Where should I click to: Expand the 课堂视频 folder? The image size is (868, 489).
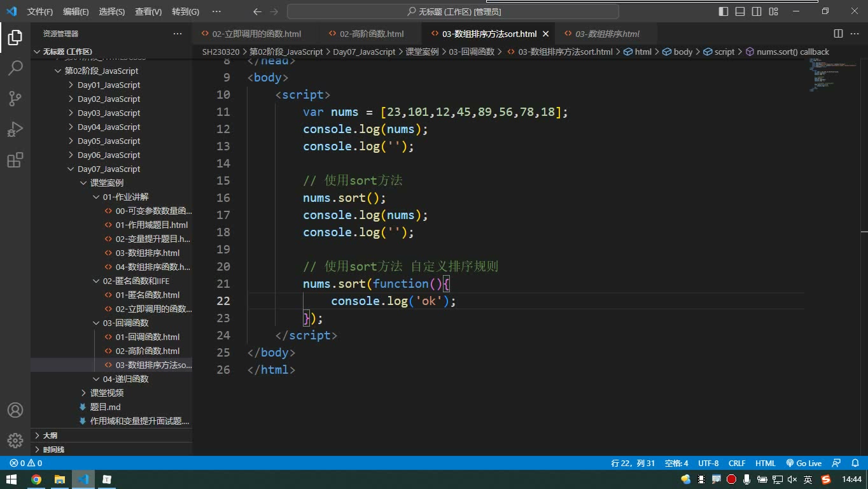[x=107, y=393]
